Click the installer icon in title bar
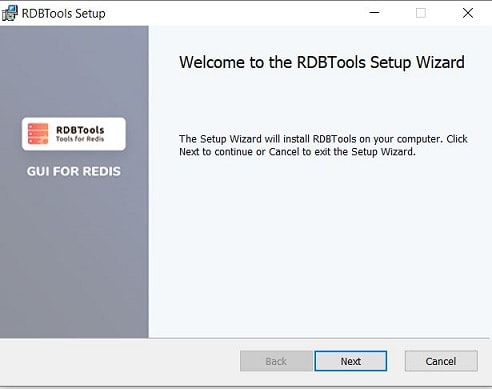Image resolution: width=492 pixels, height=389 pixels. (x=9, y=13)
